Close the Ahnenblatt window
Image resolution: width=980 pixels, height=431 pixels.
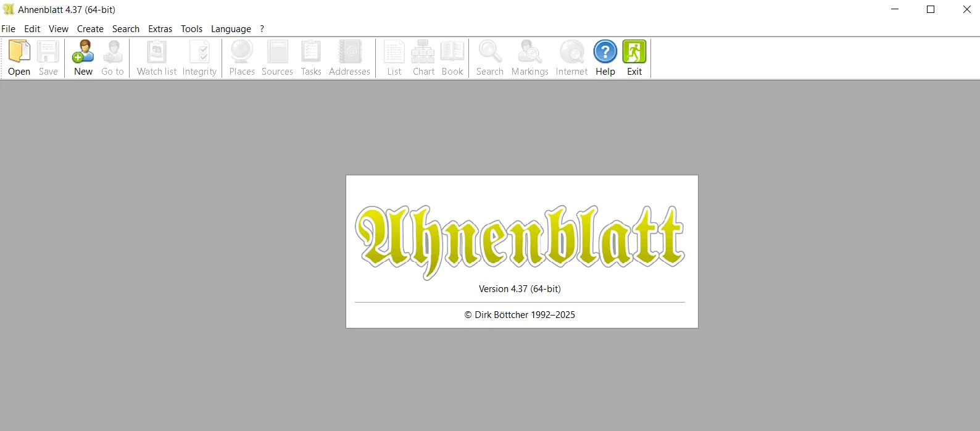click(966, 9)
